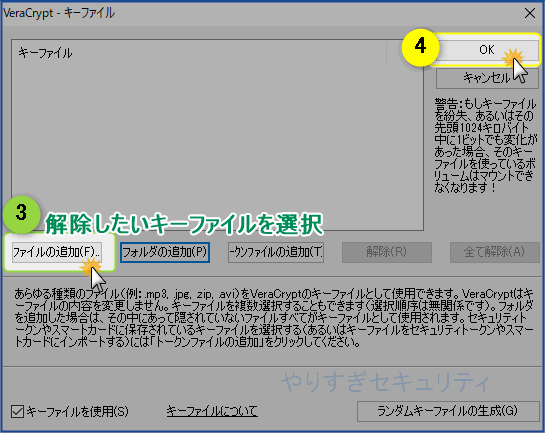This screenshot has width=545, height=433.
Task: Close the VeraCrypt keyfile dialog window
Action: click(x=530, y=14)
